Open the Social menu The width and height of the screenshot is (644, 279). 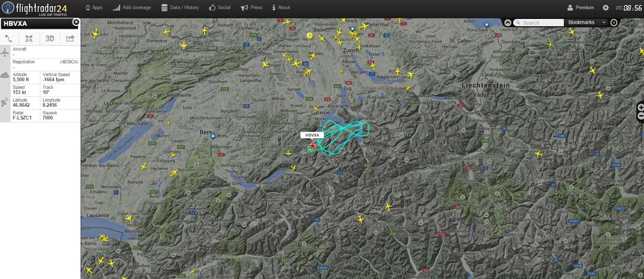click(x=220, y=8)
